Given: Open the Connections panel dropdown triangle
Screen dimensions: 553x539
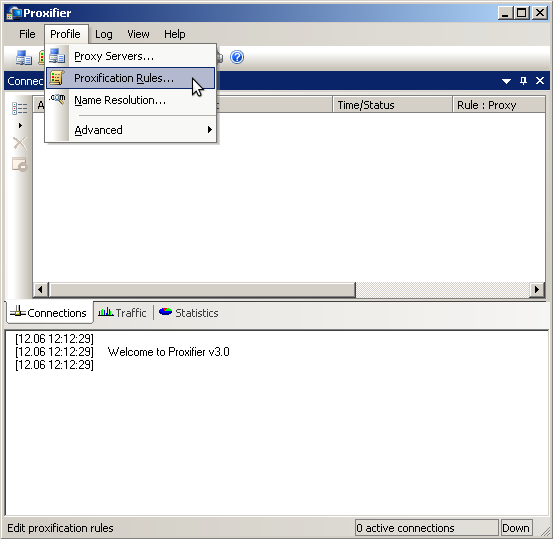Looking at the screenshot, I should (x=506, y=81).
